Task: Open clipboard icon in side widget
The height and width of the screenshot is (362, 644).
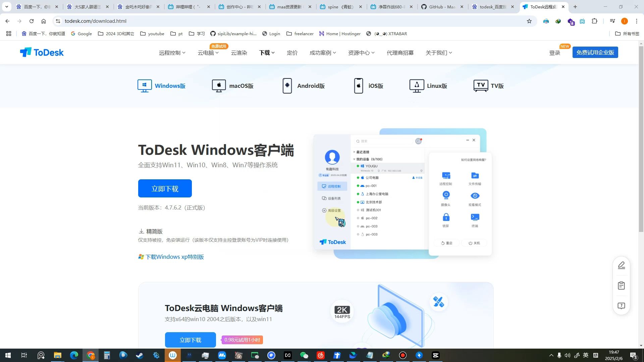Action: (x=621, y=286)
